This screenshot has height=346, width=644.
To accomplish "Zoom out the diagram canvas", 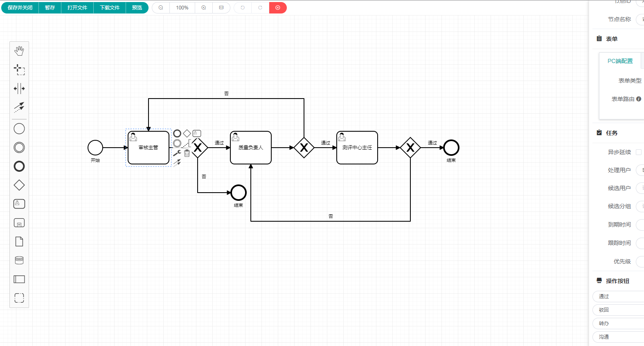I will [161, 8].
